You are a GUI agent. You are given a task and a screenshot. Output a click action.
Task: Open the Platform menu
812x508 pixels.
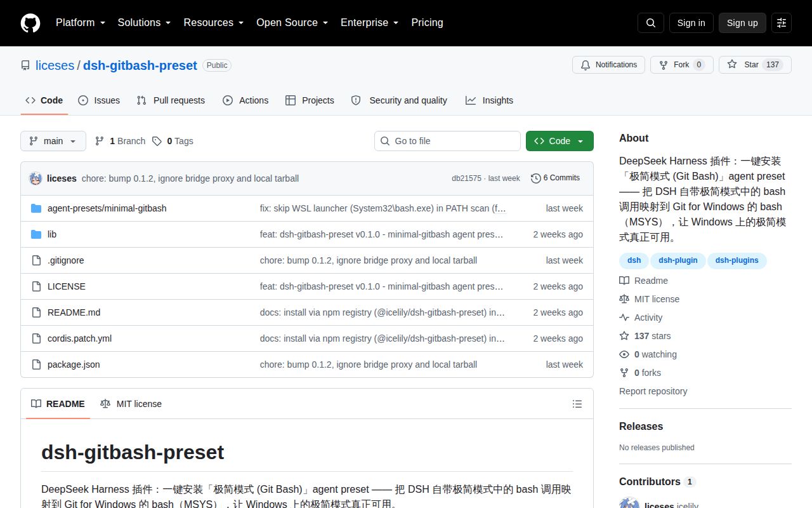(x=80, y=23)
